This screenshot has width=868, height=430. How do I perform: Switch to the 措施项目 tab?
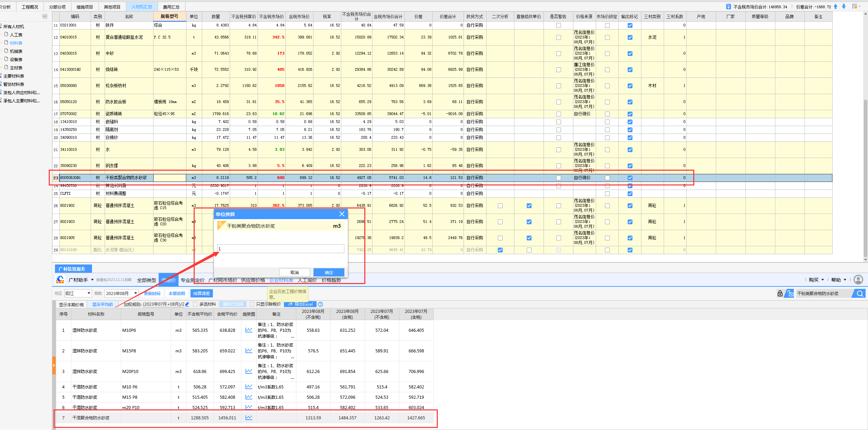85,7
